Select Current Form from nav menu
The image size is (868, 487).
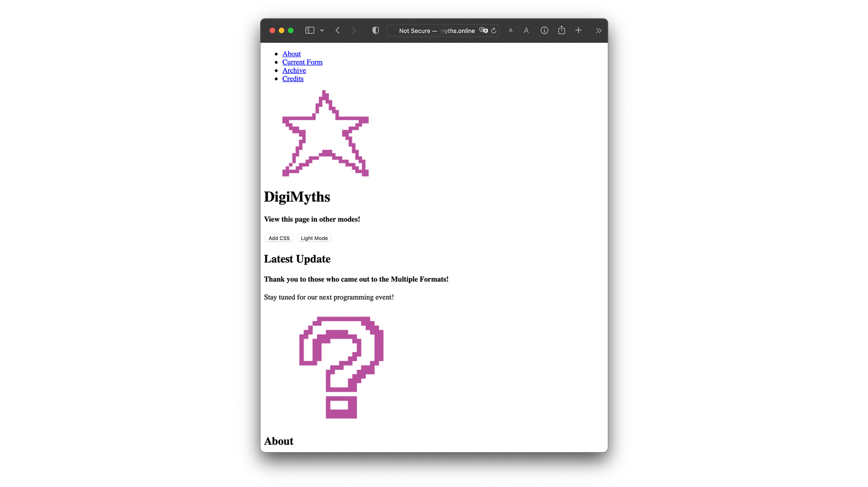click(302, 62)
